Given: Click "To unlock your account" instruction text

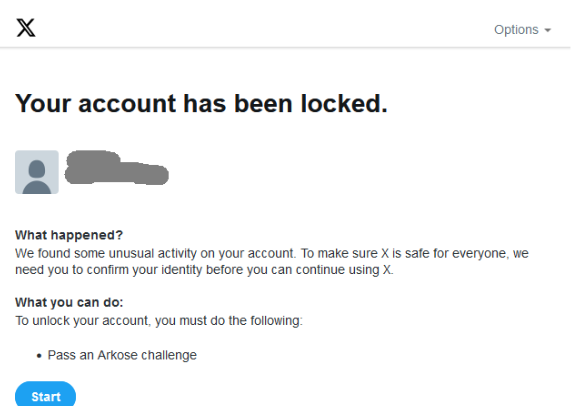Looking at the screenshot, I should (159, 320).
